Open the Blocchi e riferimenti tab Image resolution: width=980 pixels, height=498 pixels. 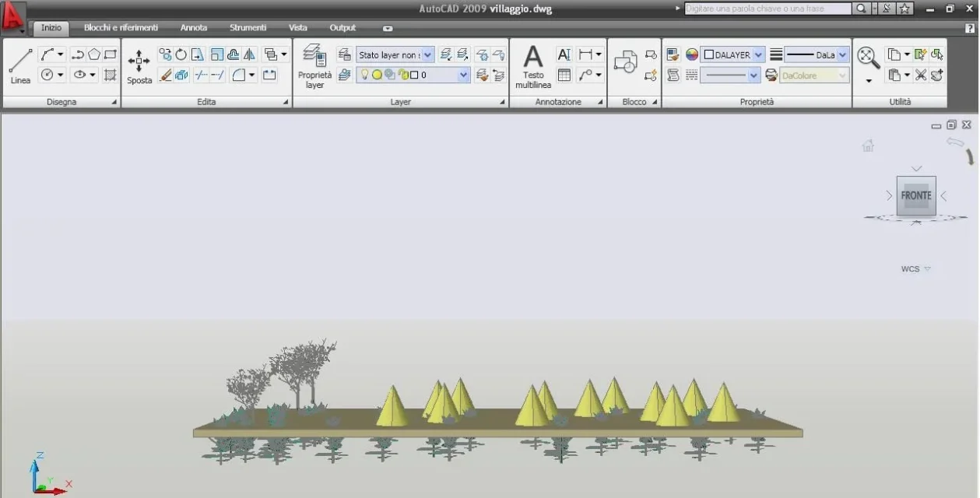pos(121,28)
